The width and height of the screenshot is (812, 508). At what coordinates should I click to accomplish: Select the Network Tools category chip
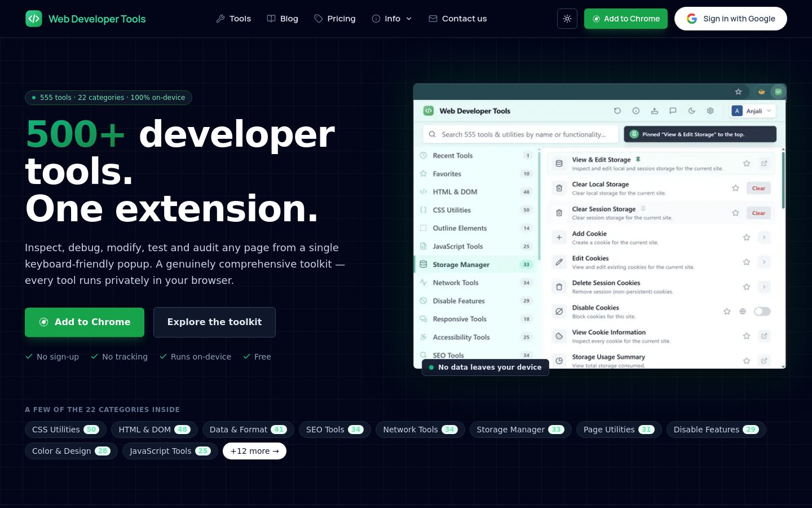420,430
